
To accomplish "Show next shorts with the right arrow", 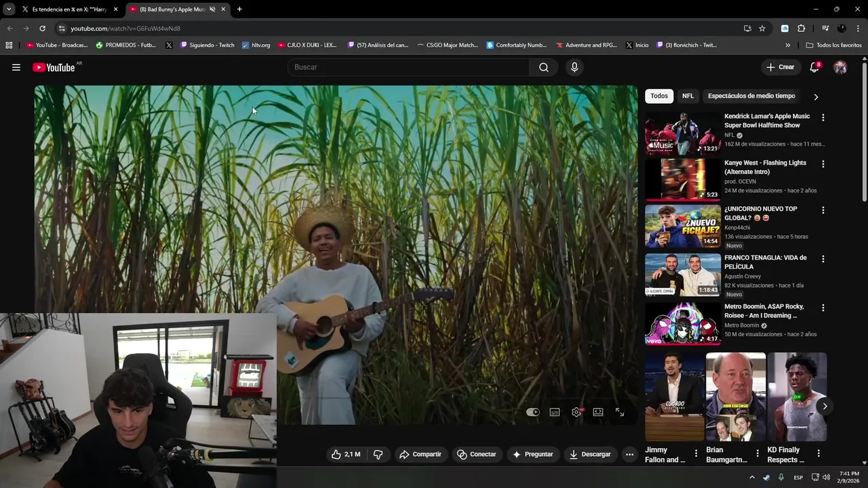I will (x=825, y=407).
